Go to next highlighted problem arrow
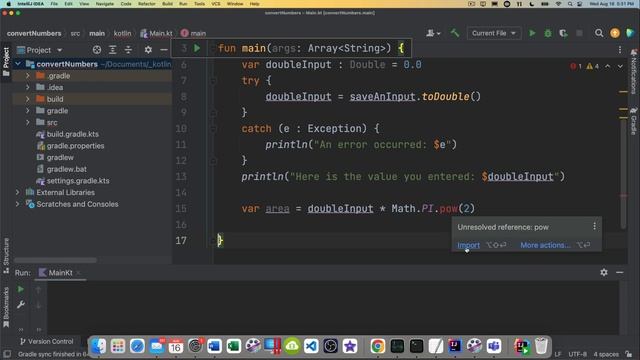This screenshot has width=640, height=360. 620,66
